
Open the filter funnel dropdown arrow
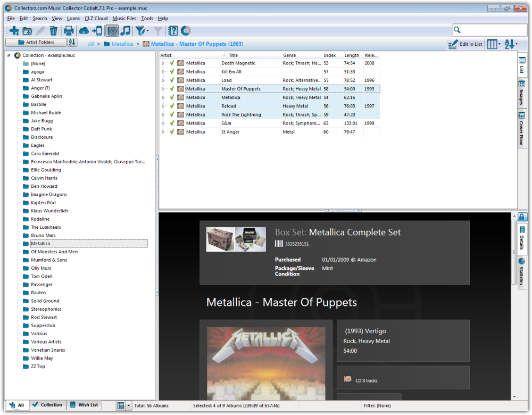tap(147, 31)
